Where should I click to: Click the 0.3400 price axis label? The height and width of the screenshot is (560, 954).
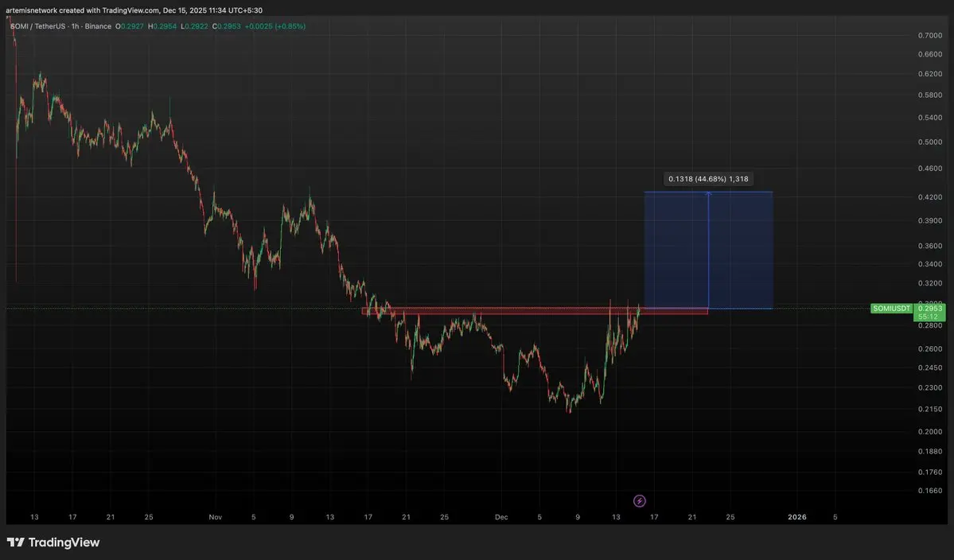(x=929, y=265)
